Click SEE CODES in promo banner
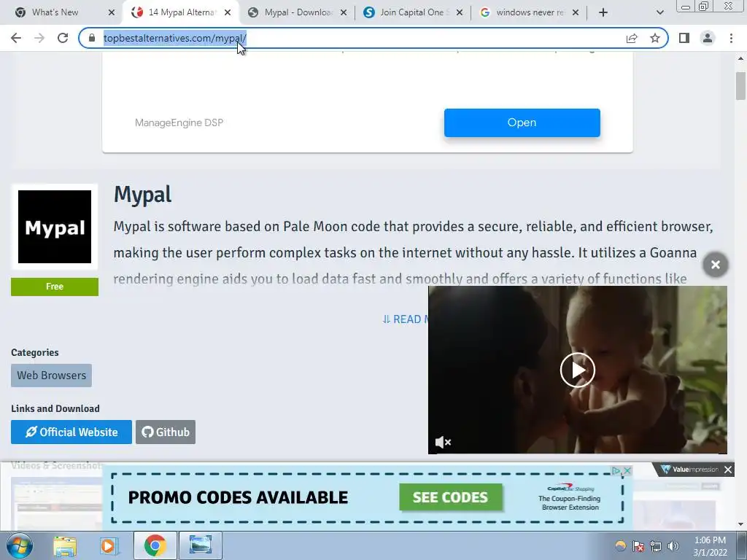 pos(450,497)
